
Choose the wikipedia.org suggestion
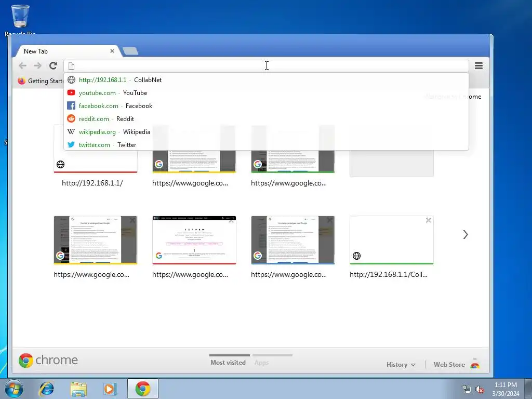click(x=267, y=131)
